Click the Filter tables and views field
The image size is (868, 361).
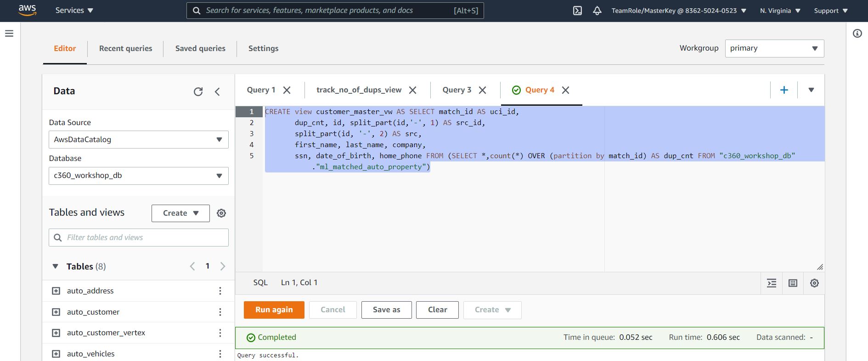tap(138, 237)
